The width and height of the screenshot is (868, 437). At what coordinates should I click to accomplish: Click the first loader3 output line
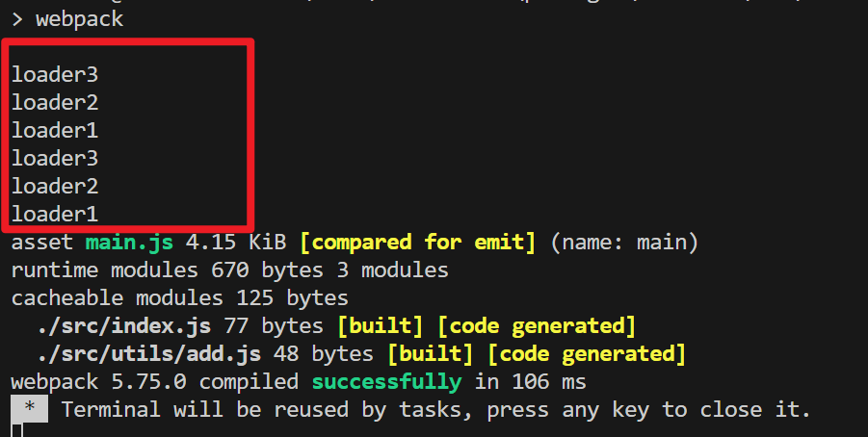(55, 73)
